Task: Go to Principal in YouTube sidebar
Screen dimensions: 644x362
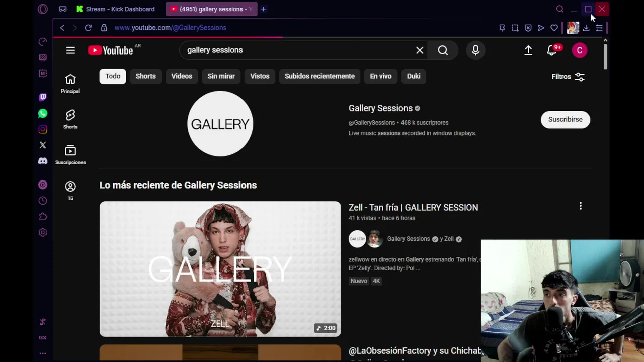Action: coord(70,83)
